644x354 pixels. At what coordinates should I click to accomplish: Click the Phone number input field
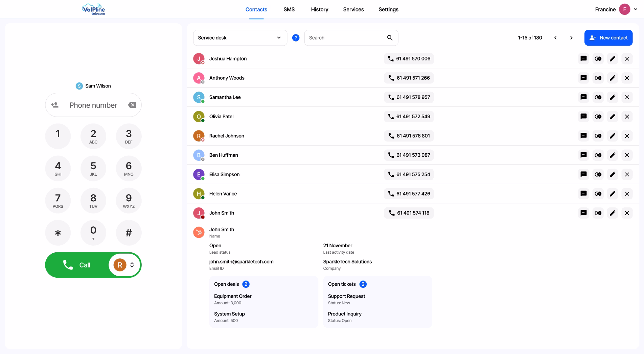93,105
